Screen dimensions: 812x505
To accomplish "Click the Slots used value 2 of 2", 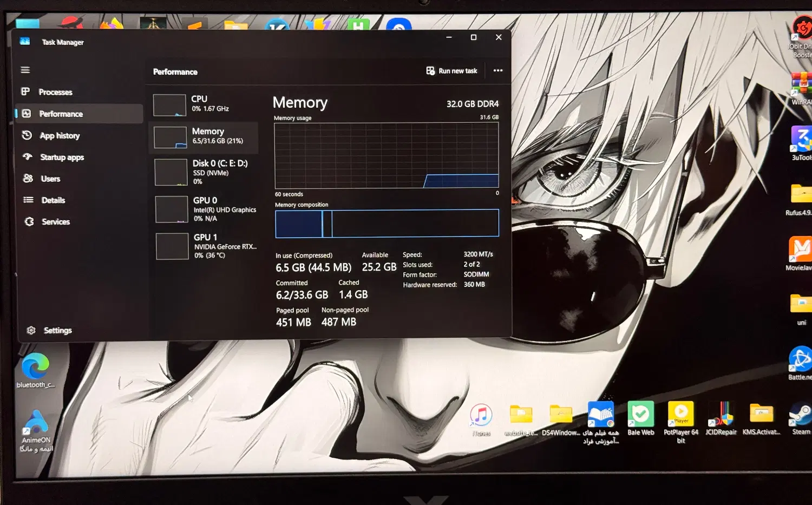I will click(472, 265).
